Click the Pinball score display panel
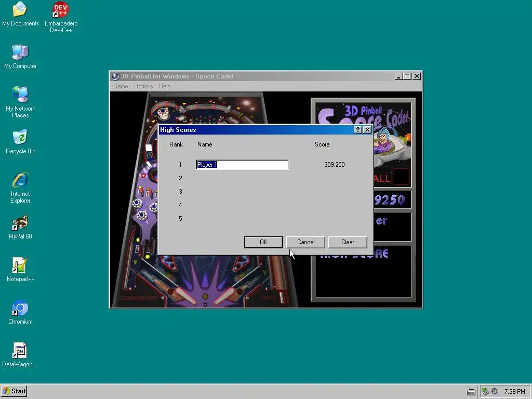 coord(393,200)
